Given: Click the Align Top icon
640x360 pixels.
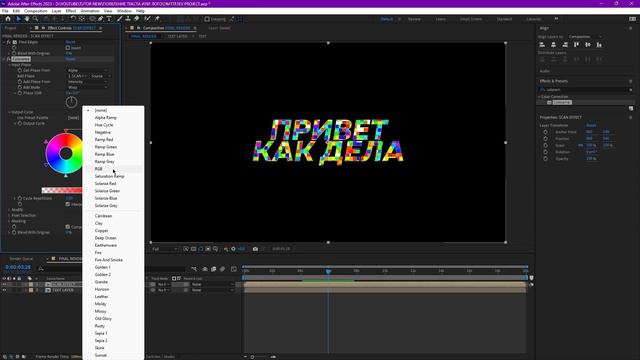Looking at the screenshot, I should tap(576, 44).
